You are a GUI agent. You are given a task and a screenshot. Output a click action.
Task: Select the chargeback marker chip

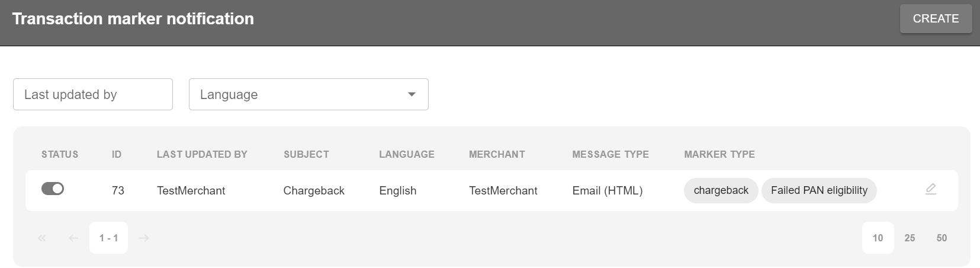click(x=721, y=190)
